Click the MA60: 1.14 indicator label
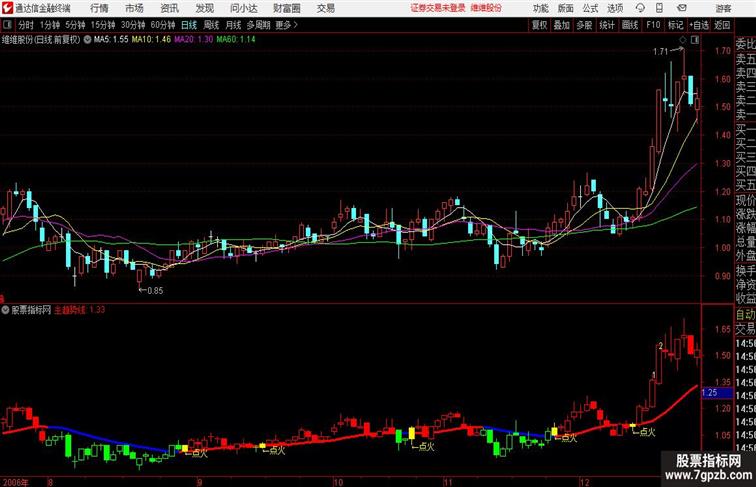This screenshot has width=756, height=487. coord(236,40)
